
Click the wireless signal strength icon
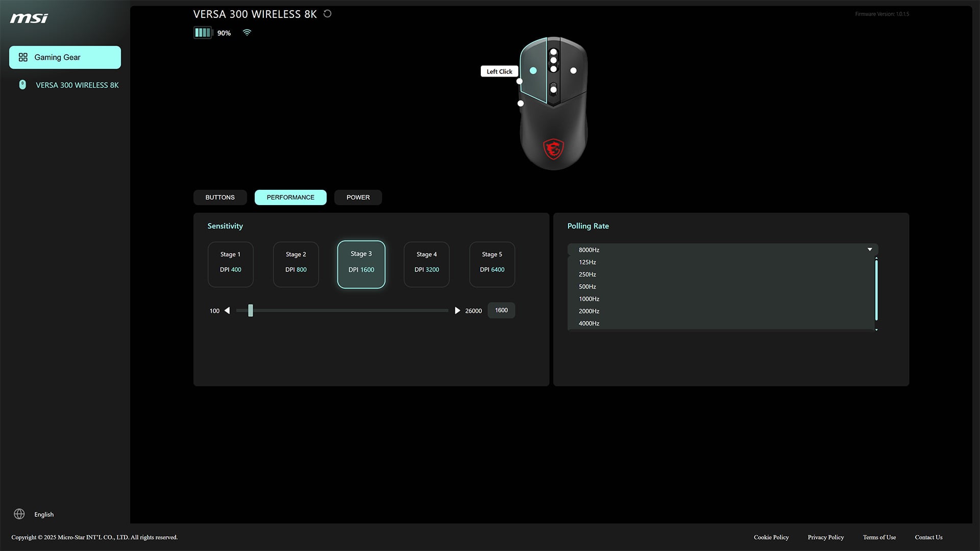tap(247, 32)
